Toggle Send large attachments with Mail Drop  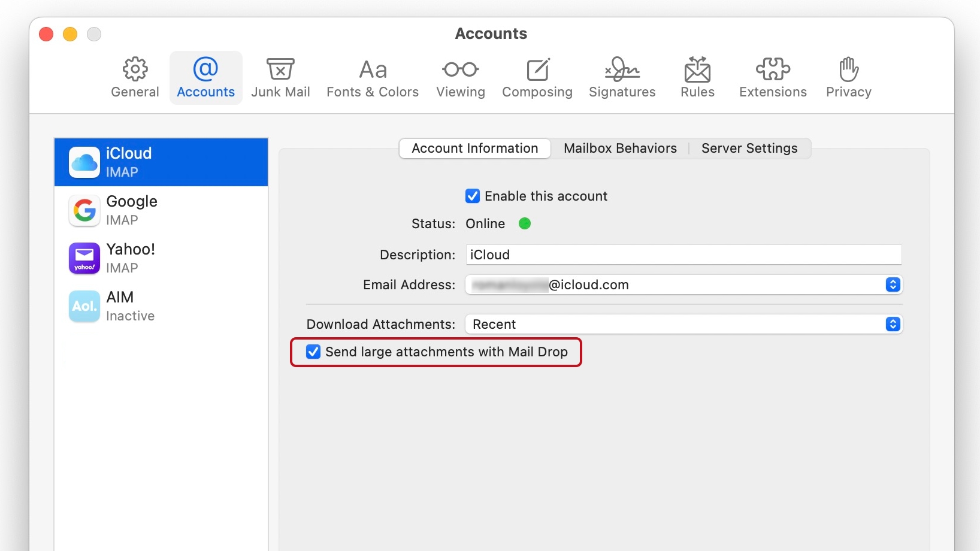coord(313,352)
